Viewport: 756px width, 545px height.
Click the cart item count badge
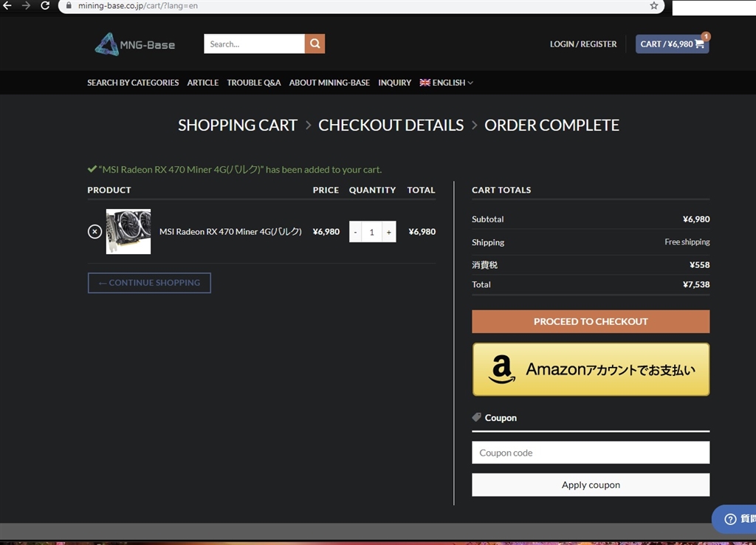click(x=705, y=36)
